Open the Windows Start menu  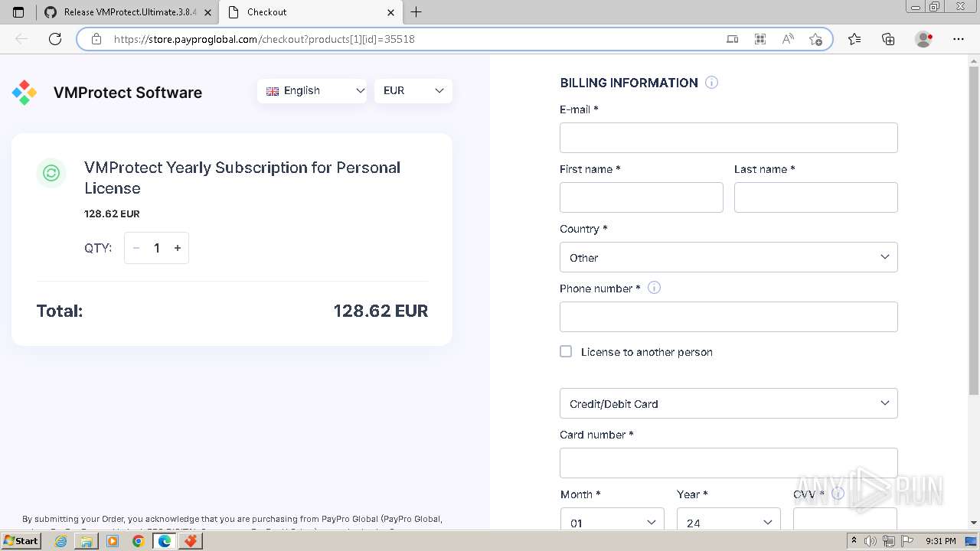coord(21,540)
